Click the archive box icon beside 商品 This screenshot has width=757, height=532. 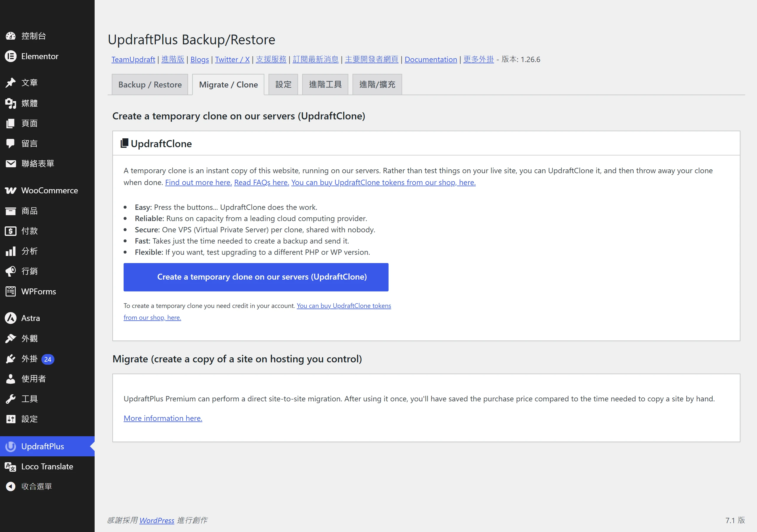point(11,211)
